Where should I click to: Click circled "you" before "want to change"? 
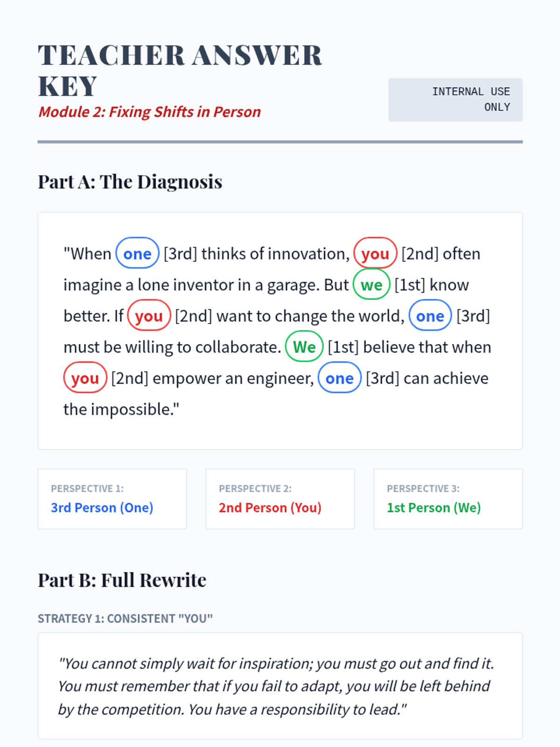point(149,316)
